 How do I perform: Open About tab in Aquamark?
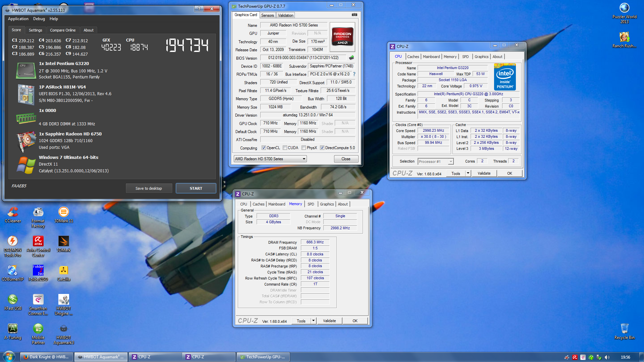tap(89, 30)
